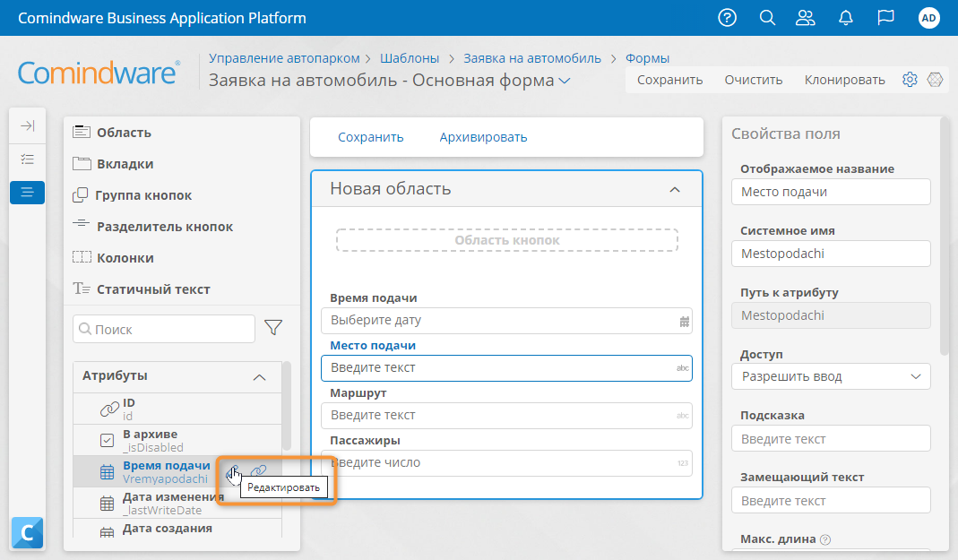The image size is (958, 560).
Task: Select the Дата изменения attribute row
Action: [x=177, y=504]
